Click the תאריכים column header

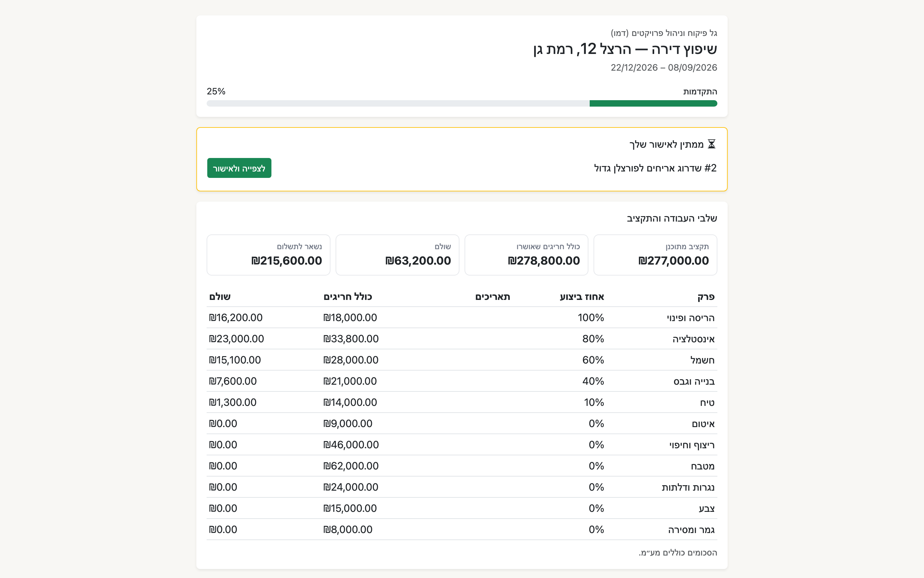click(x=492, y=297)
